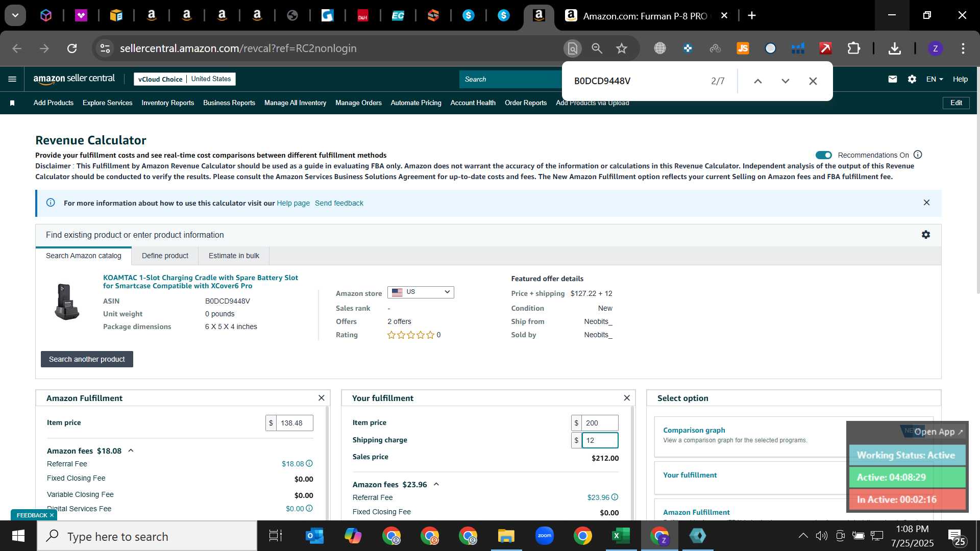Image resolution: width=980 pixels, height=551 pixels.
Task: Click Search another product button
Action: click(87, 359)
